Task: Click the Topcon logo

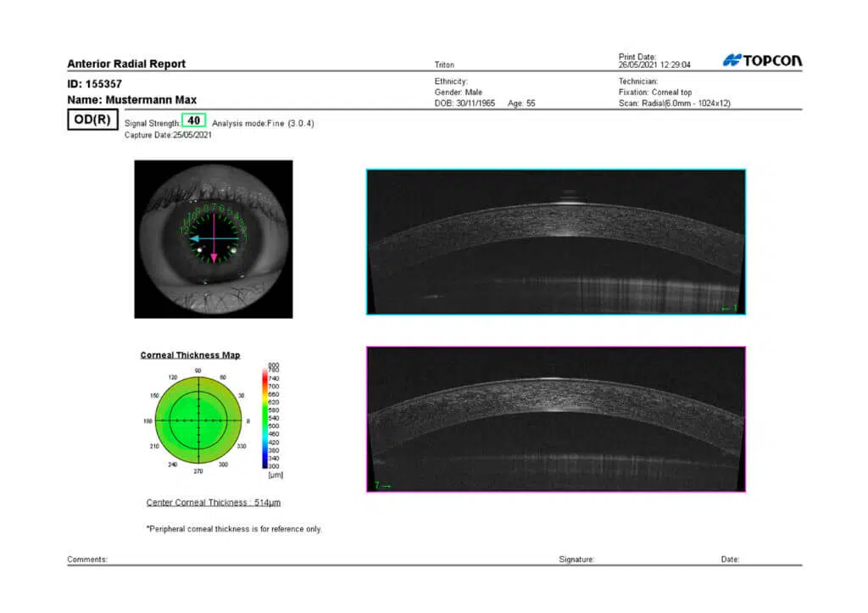Action: click(762, 60)
